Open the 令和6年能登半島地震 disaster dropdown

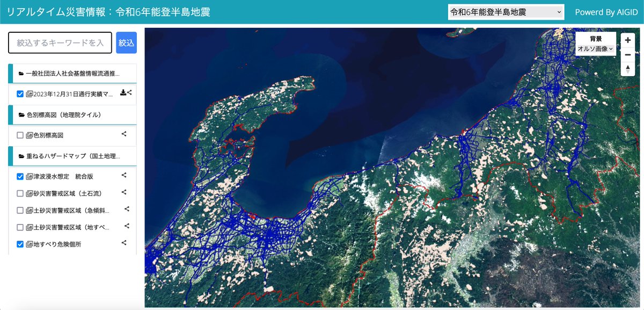click(x=506, y=12)
